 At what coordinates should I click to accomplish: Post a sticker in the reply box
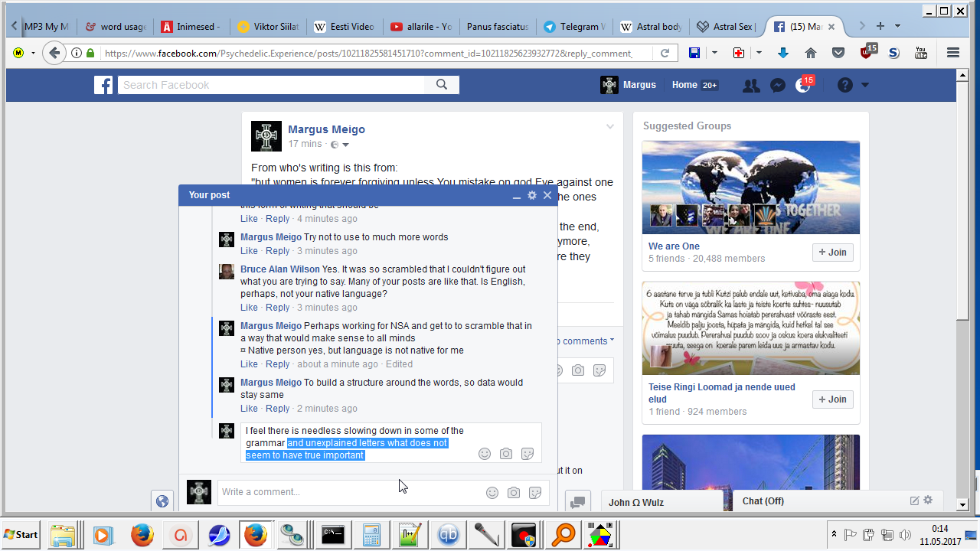527,454
